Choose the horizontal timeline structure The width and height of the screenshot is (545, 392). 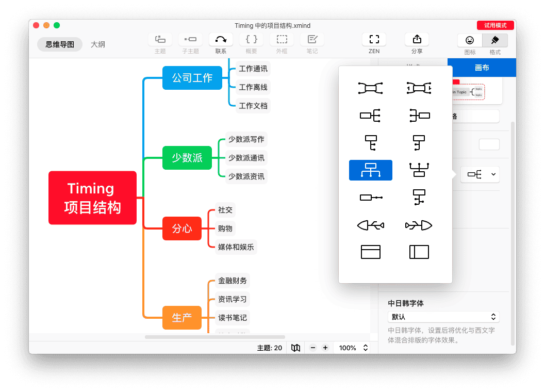371,198
